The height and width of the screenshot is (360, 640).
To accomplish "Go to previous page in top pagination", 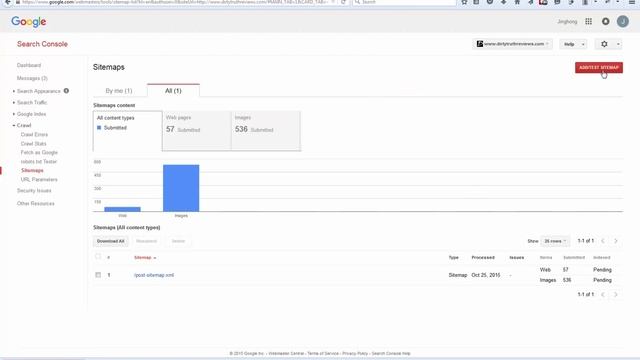I will coord(603,241).
